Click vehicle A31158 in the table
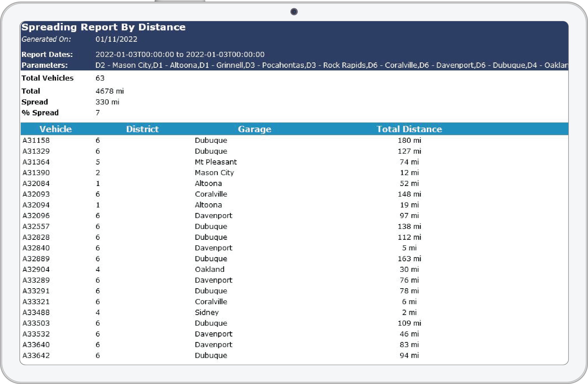 36,140
